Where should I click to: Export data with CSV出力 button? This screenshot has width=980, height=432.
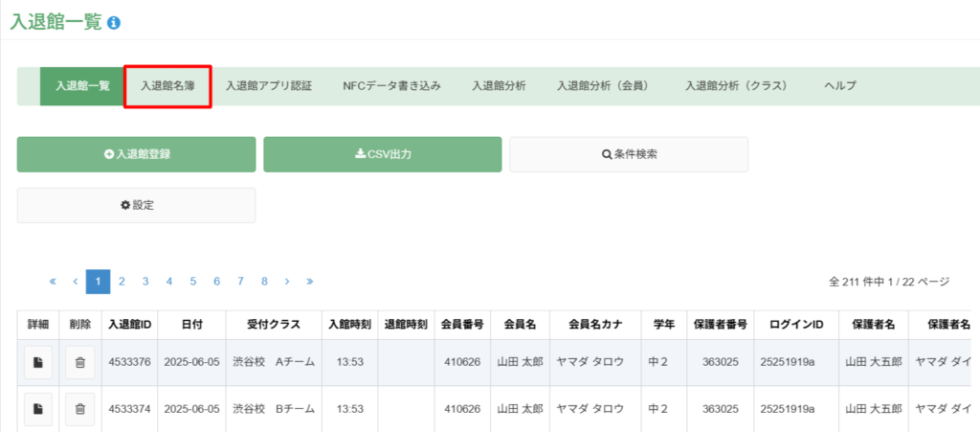click(383, 154)
